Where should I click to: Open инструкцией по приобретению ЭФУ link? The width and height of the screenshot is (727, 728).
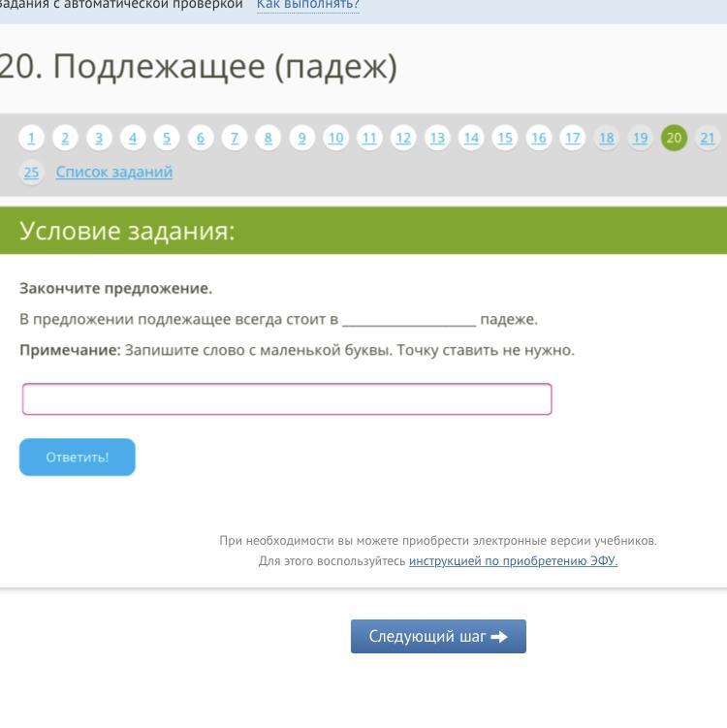514,561
